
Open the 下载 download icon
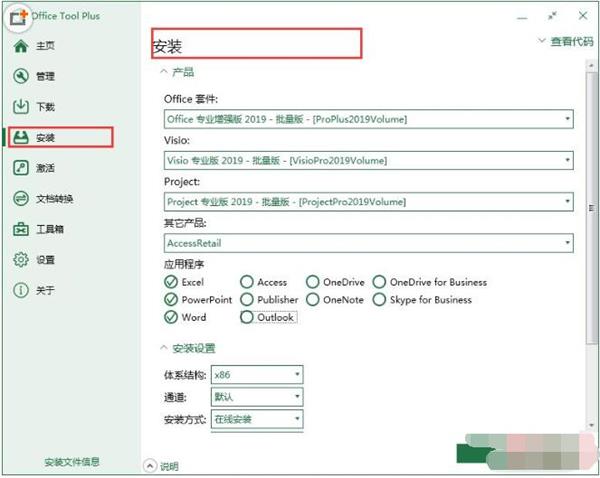click(21, 106)
